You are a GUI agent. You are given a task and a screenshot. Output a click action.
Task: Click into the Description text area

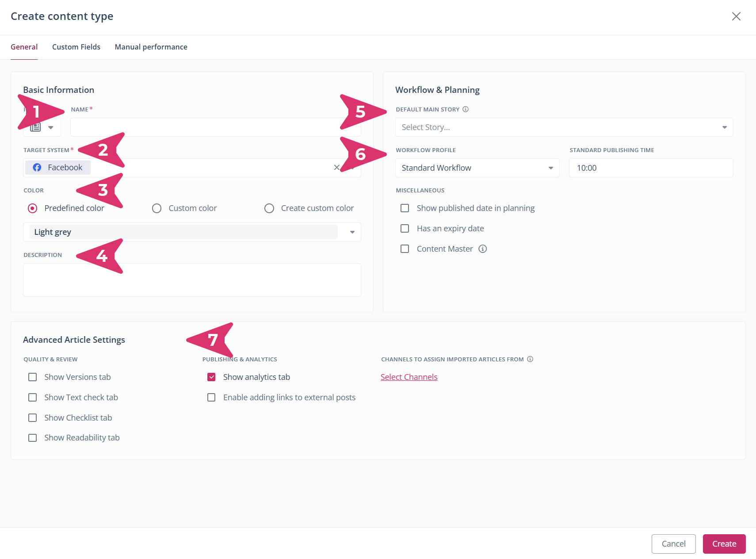(192, 280)
